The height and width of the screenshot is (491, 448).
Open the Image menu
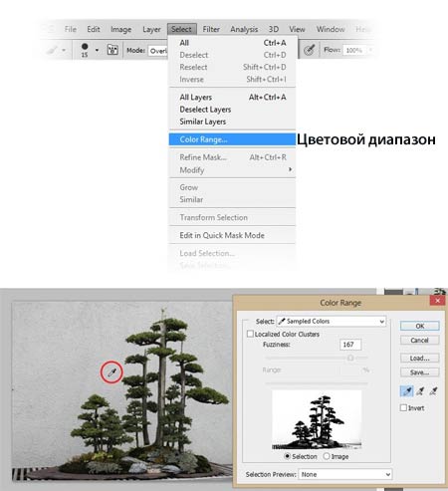120,29
